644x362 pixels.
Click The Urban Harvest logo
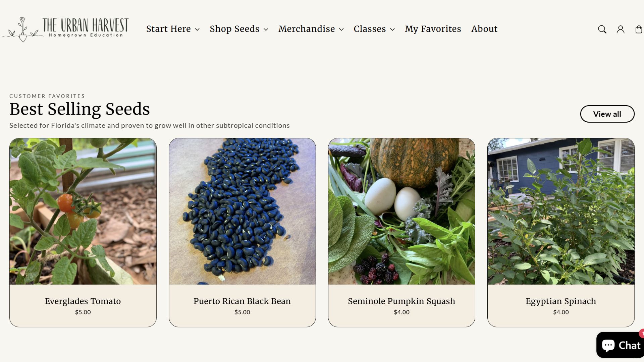65,29
